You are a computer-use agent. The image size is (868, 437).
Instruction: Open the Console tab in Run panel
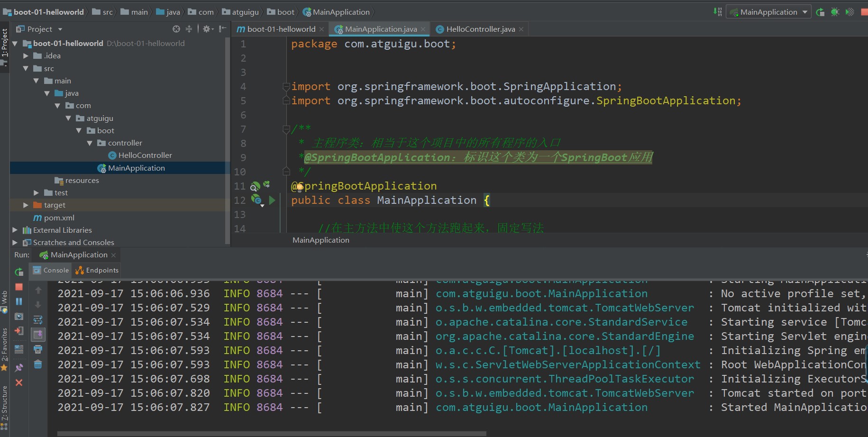51,270
